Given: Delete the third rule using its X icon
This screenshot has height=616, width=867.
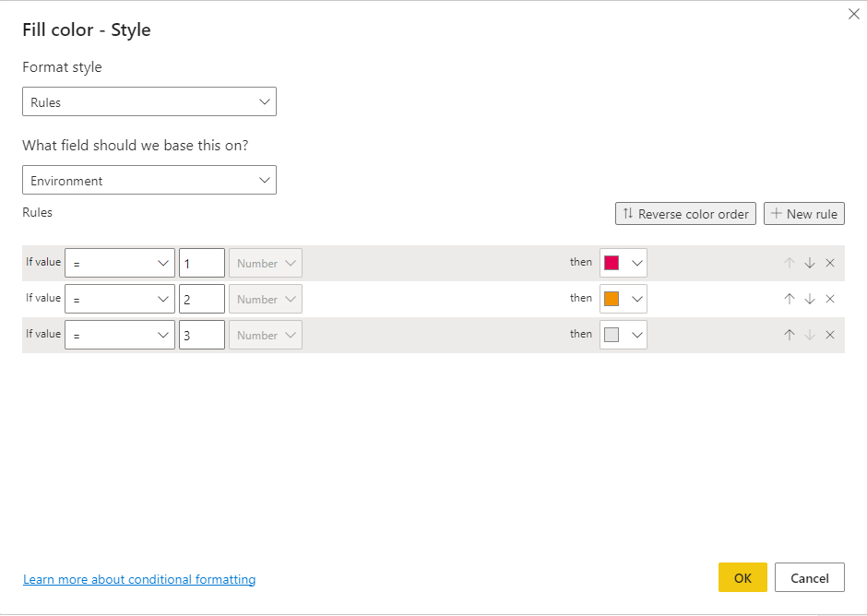Looking at the screenshot, I should click(x=829, y=334).
